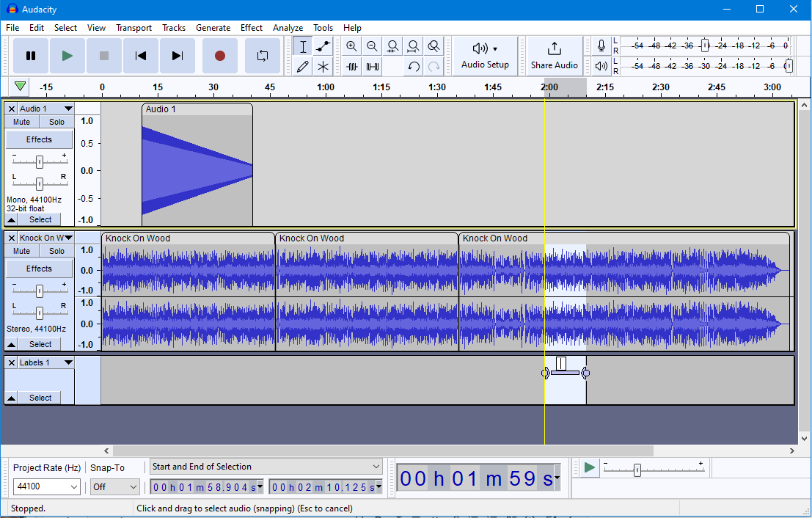Solo the Audio 1 track
The width and height of the screenshot is (812, 518).
pos(56,121)
